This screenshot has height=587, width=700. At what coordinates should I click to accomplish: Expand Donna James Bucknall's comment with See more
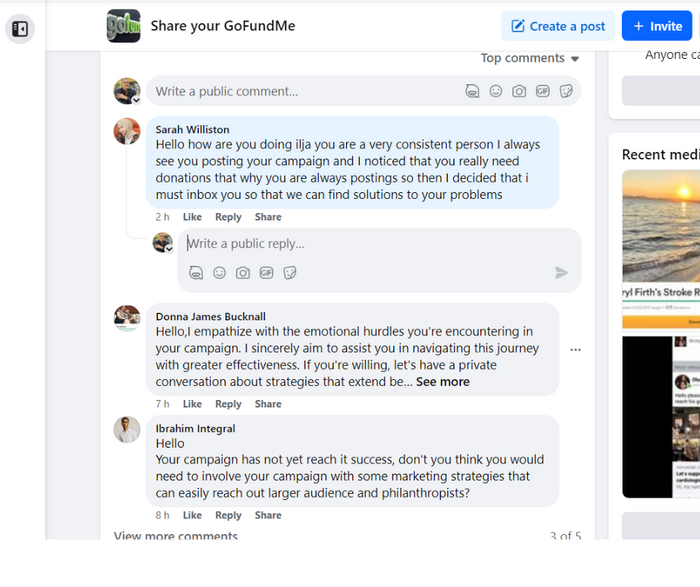442,381
